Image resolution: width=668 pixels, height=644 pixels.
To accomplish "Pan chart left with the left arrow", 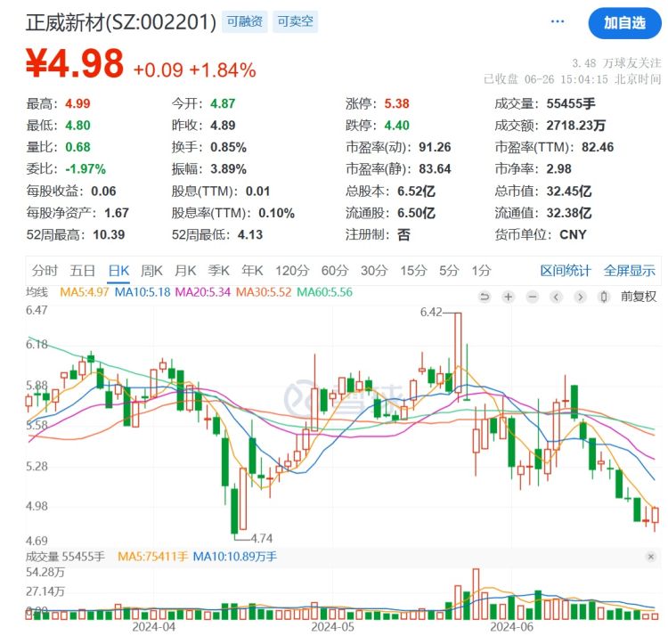I will 556,297.
